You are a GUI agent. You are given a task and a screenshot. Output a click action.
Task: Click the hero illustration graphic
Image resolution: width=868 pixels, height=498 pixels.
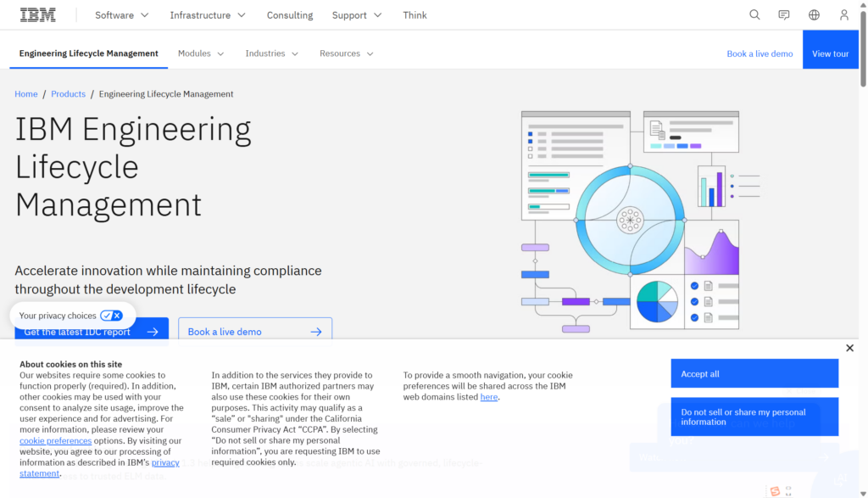coord(641,221)
